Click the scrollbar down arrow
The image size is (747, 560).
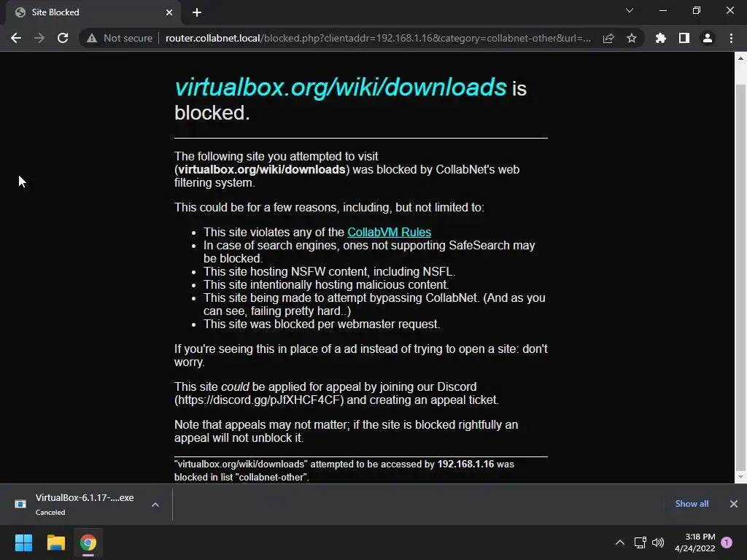click(740, 477)
